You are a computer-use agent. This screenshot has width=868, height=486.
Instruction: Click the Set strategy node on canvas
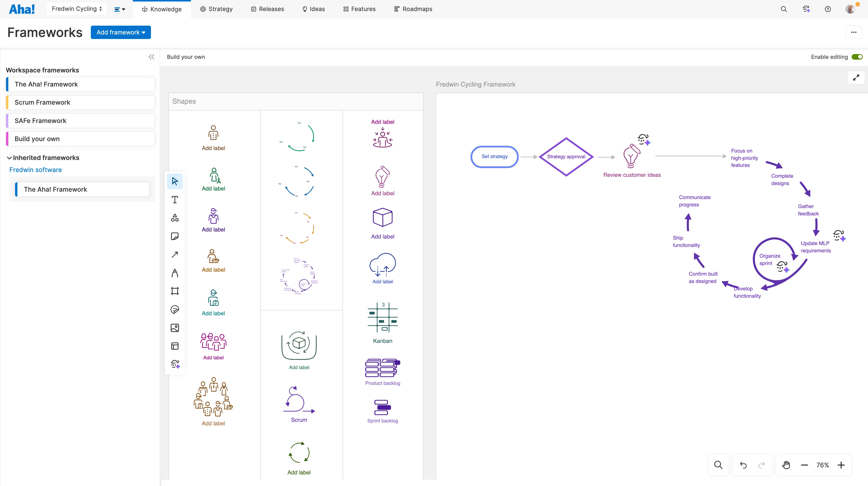tap(494, 157)
